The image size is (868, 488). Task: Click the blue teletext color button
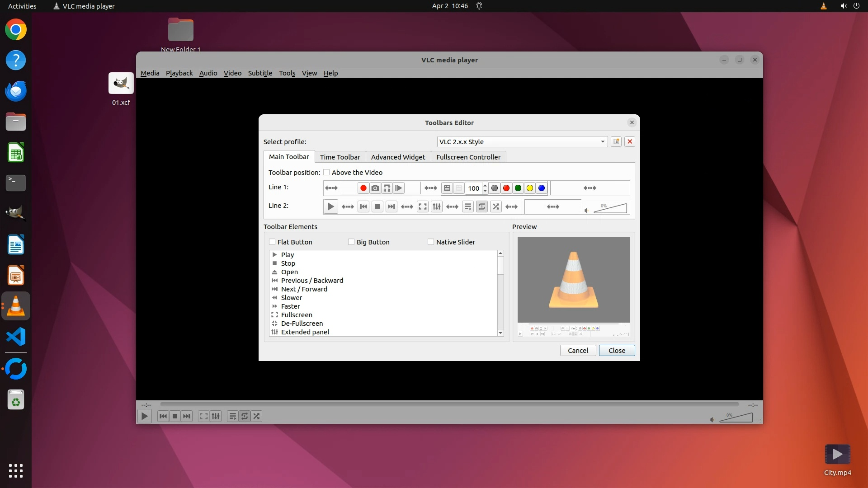pyautogui.click(x=542, y=188)
